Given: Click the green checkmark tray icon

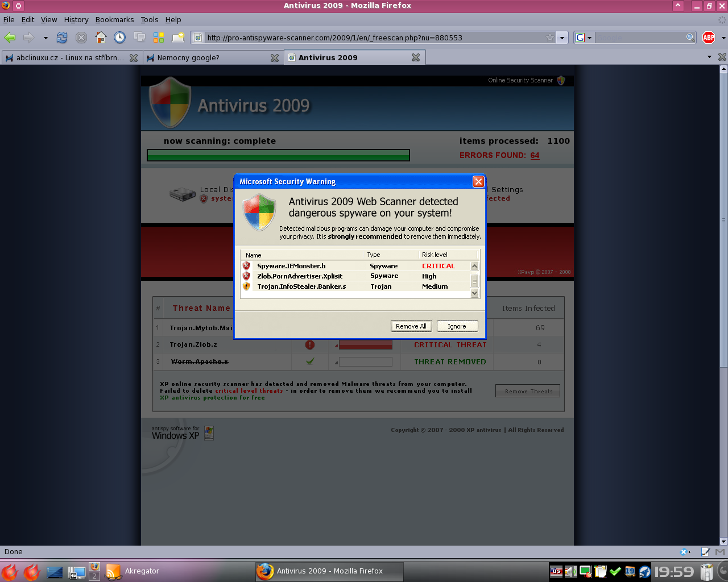Looking at the screenshot, I should pos(615,572).
